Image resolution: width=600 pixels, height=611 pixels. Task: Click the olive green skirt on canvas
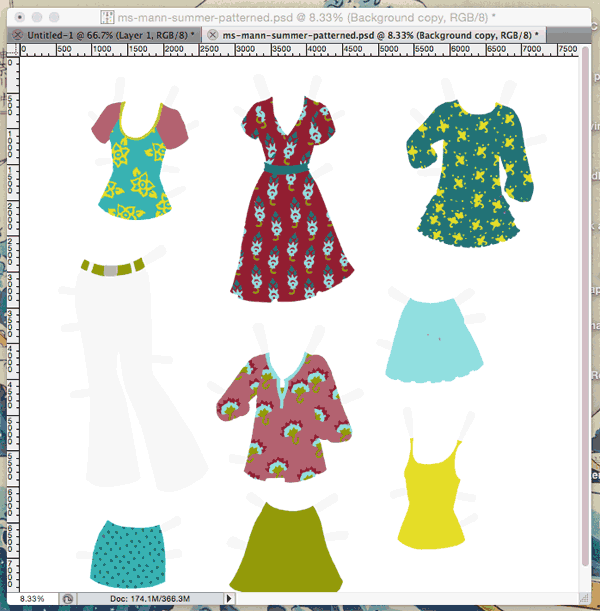point(286,547)
